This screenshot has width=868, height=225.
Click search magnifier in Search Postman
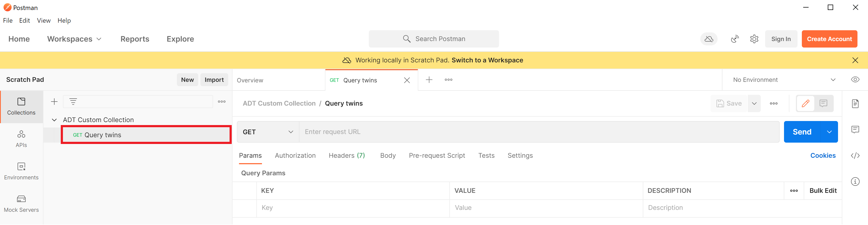click(407, 39)
